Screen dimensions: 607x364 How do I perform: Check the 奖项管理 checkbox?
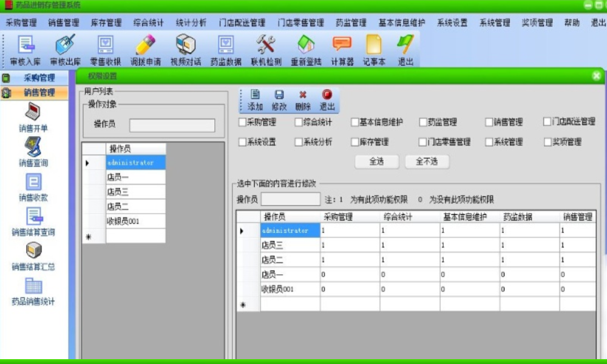point(548,142)
